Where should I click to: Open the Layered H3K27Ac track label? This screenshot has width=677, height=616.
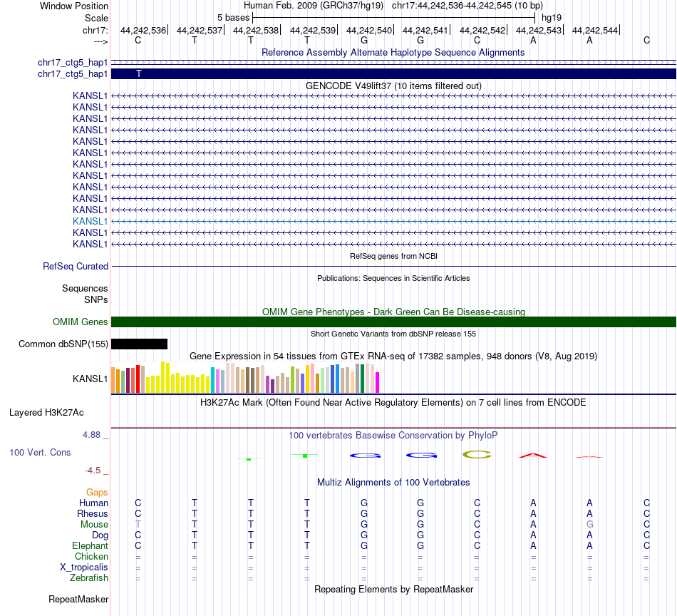click(46, 413)
